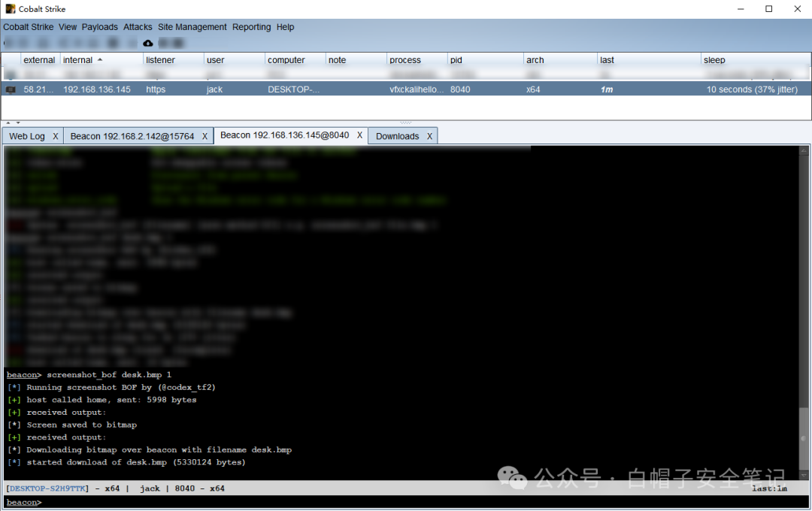
Task: Click the Cobalt Strike app icon in title bar
Action: [11, 9]
